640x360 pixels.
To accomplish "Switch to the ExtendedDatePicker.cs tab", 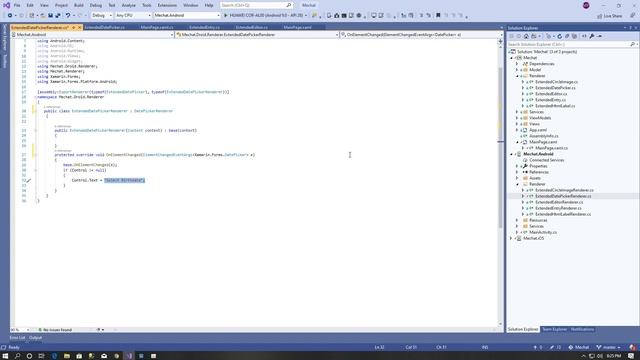I will [104, 27].
